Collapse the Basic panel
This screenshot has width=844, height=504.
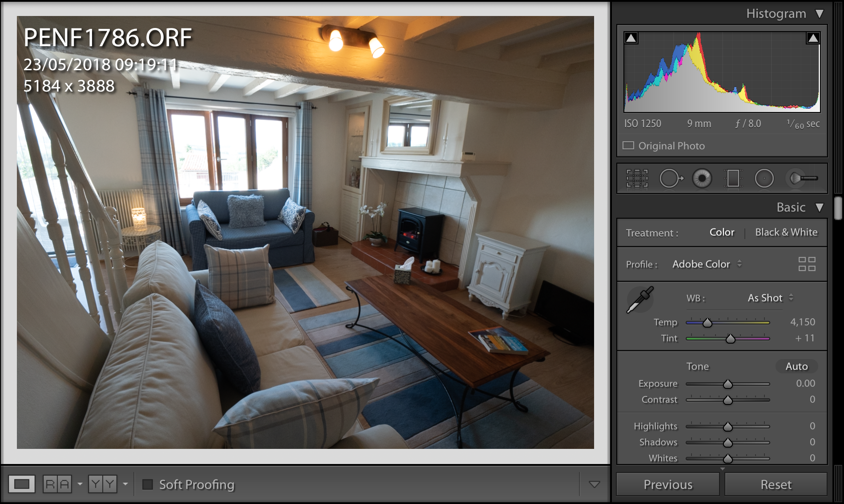click(x=820, y=208)
